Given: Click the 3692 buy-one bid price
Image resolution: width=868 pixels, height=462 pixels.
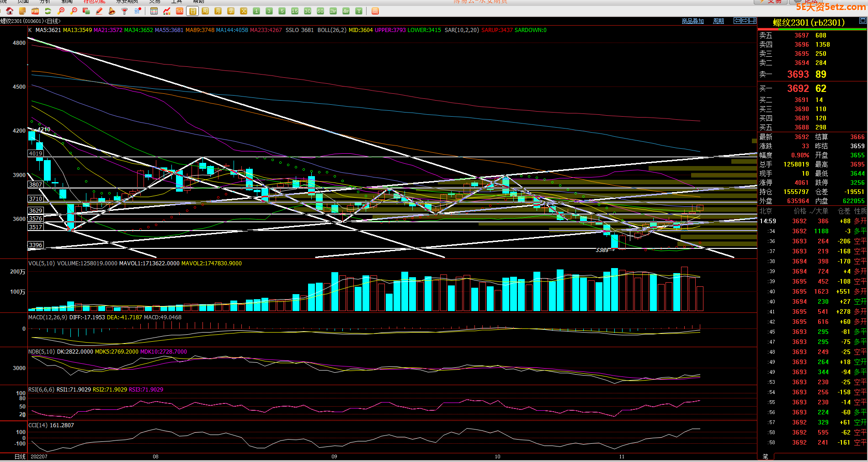Looking at the screenshot, I should [x=798, y=88].
